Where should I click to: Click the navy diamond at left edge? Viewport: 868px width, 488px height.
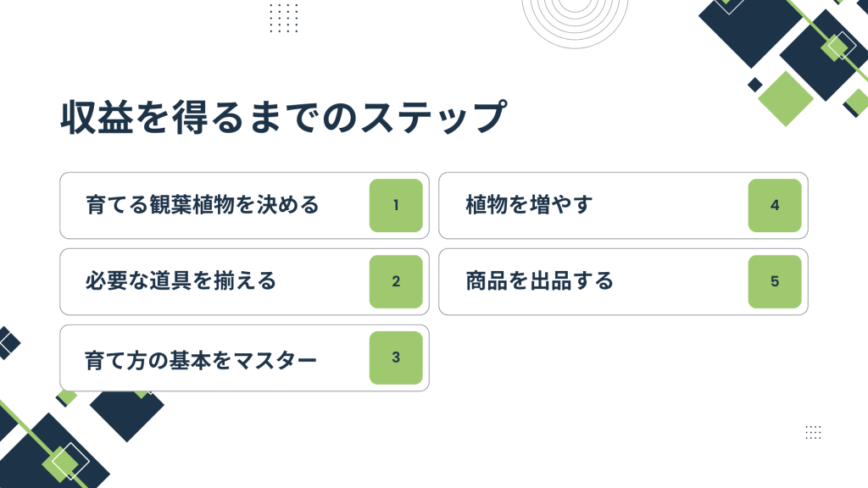tap(8, 343)
